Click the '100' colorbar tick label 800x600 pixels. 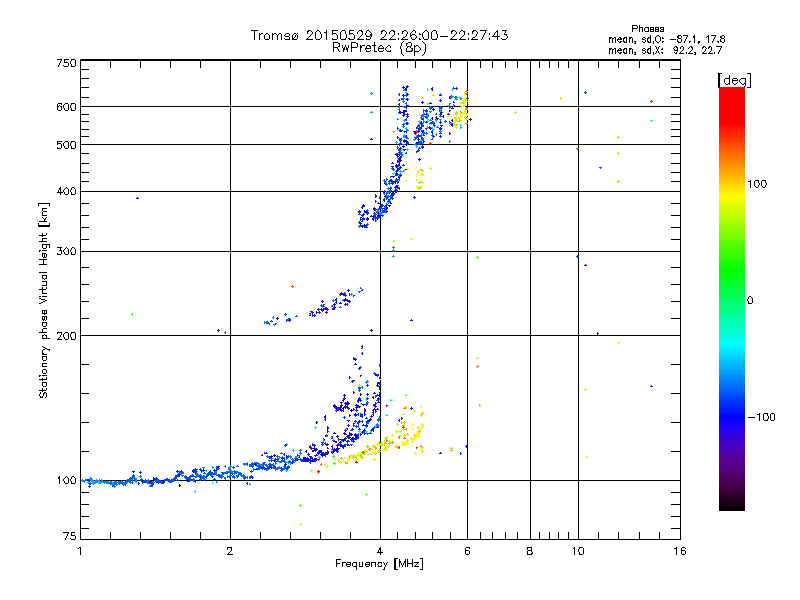[757, 184]
